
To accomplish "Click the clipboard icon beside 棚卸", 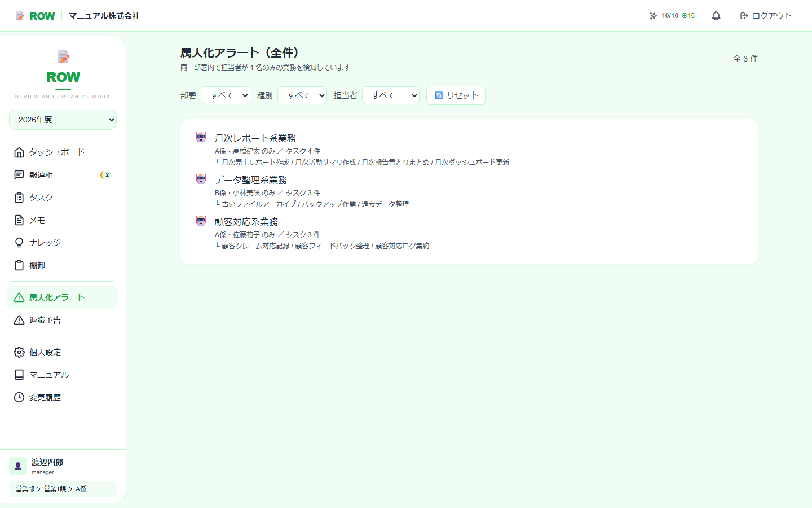I will pyautogui.click(x=19, y=265).
